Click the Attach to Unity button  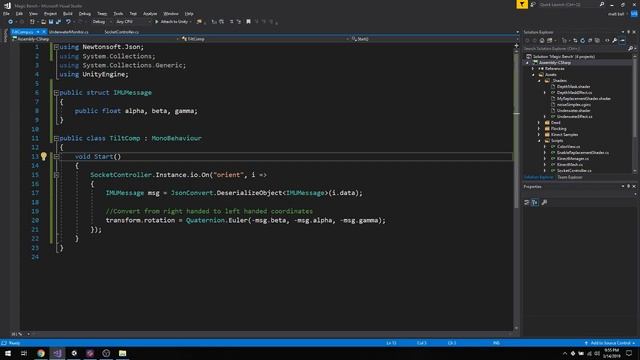pos(173,22)
